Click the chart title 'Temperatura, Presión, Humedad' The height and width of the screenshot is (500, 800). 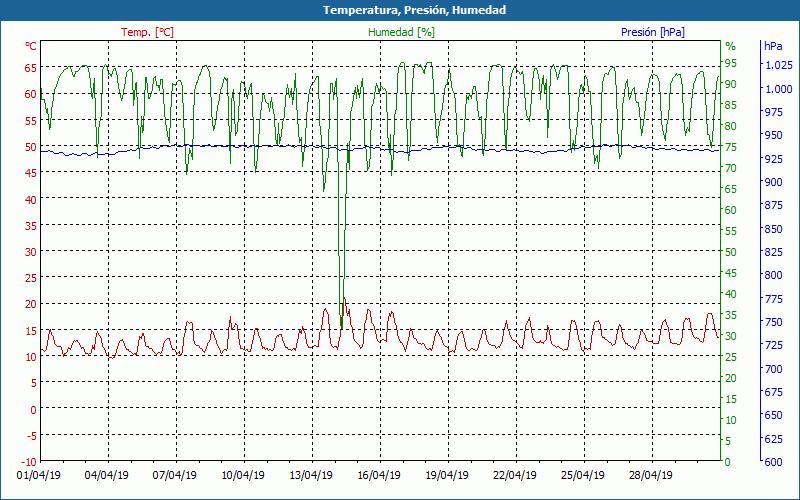pos(414,10)
